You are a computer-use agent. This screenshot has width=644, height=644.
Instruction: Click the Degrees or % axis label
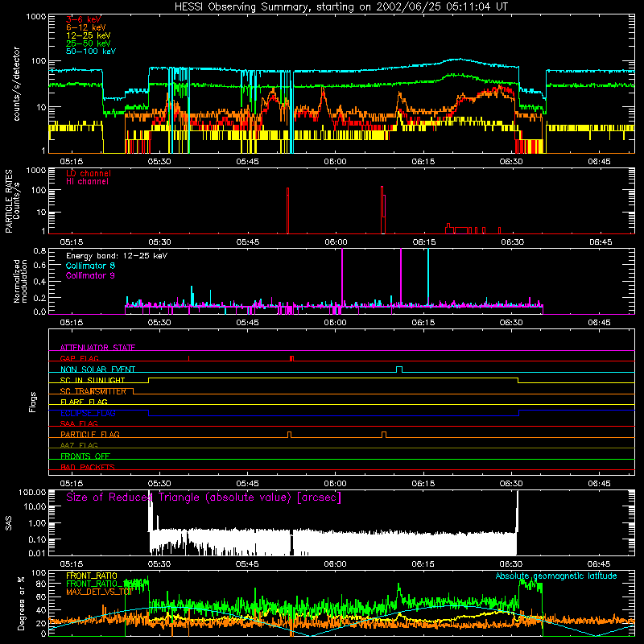(x=21, y=603)
